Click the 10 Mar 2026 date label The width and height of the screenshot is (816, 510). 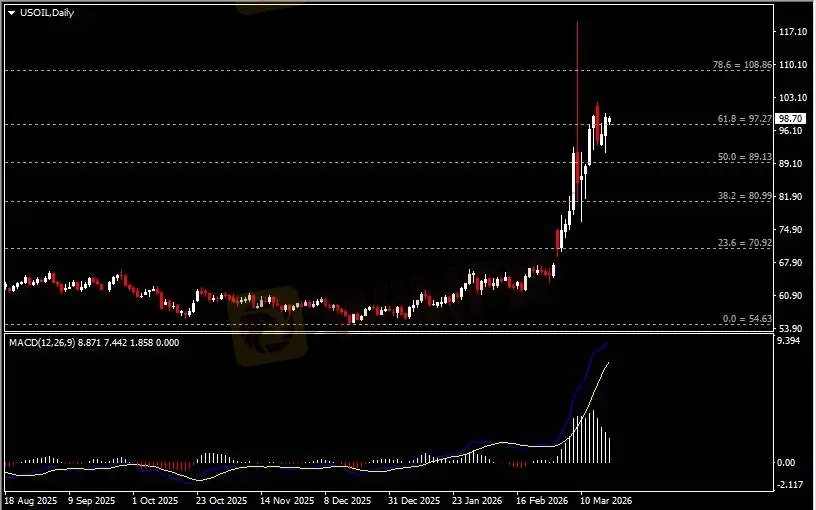pyautogui.click(x=606, y=498)
